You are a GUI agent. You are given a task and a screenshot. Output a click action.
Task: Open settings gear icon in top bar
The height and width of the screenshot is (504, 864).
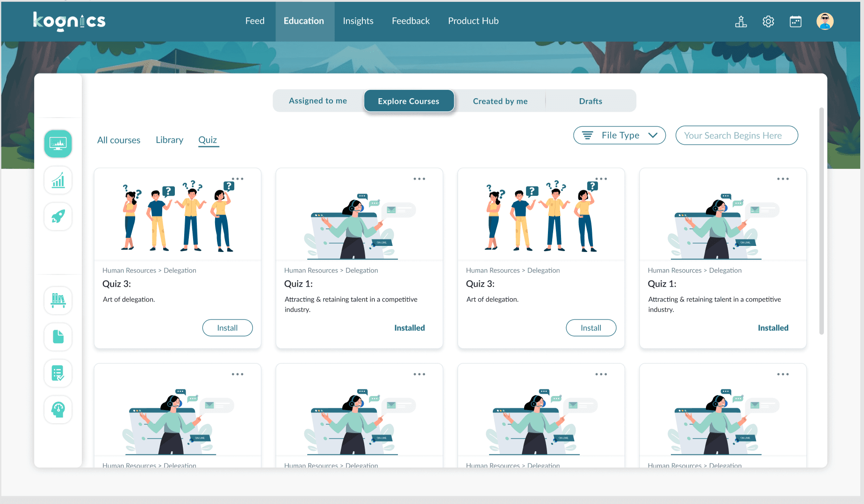click(768, 22)
